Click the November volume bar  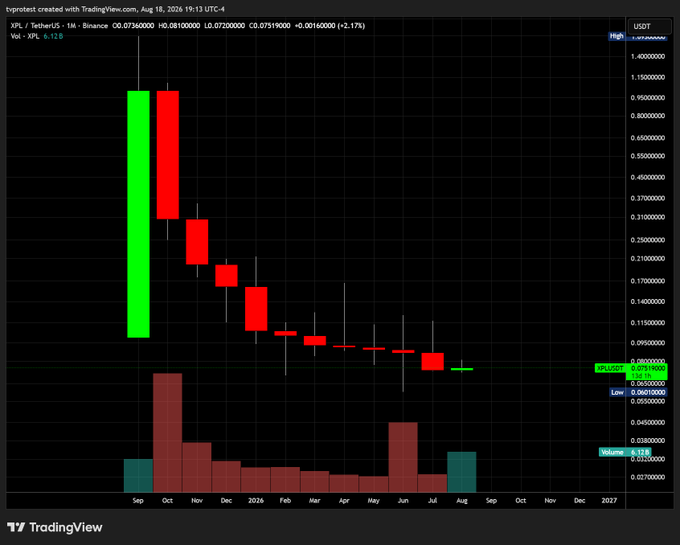(197, 467)
